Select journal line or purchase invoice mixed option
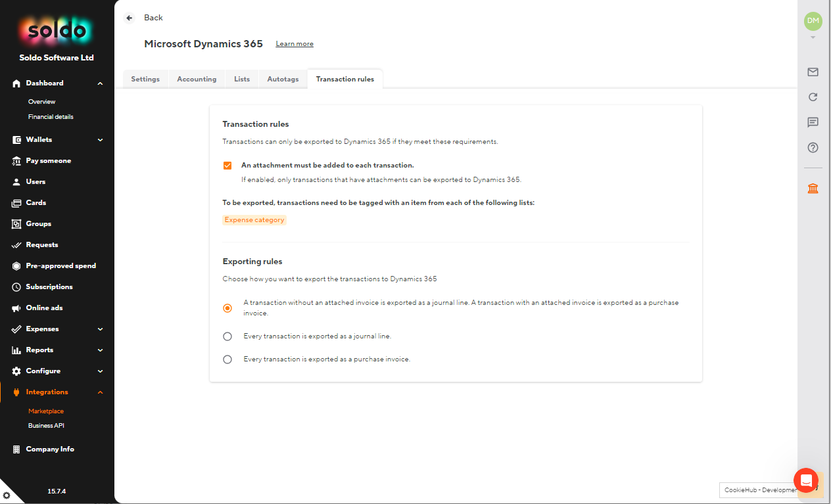The image size is (831, 504). click(x=227, y=308)
